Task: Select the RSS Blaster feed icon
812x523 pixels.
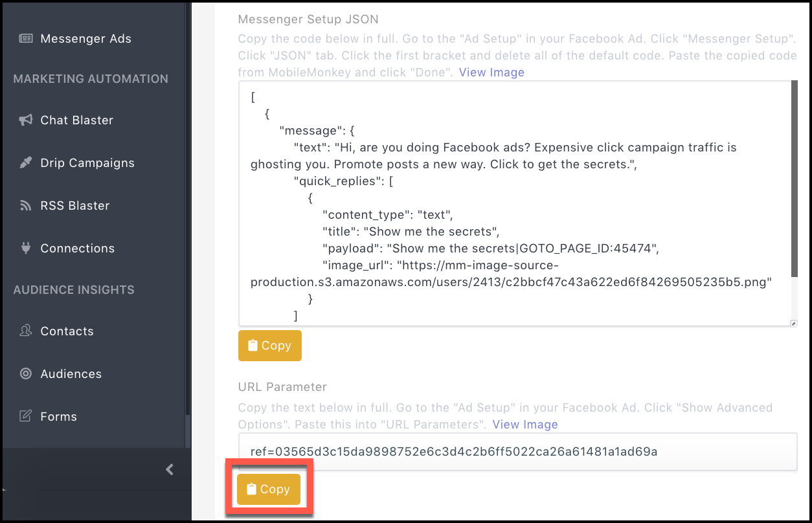Action: [24, 205]
